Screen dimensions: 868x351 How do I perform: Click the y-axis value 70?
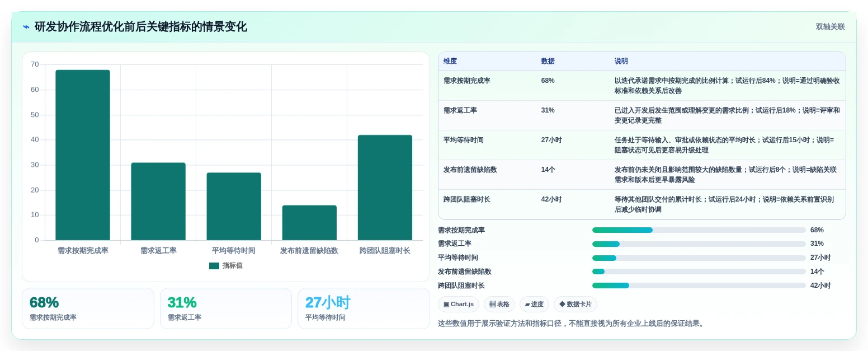coord(35,64)
